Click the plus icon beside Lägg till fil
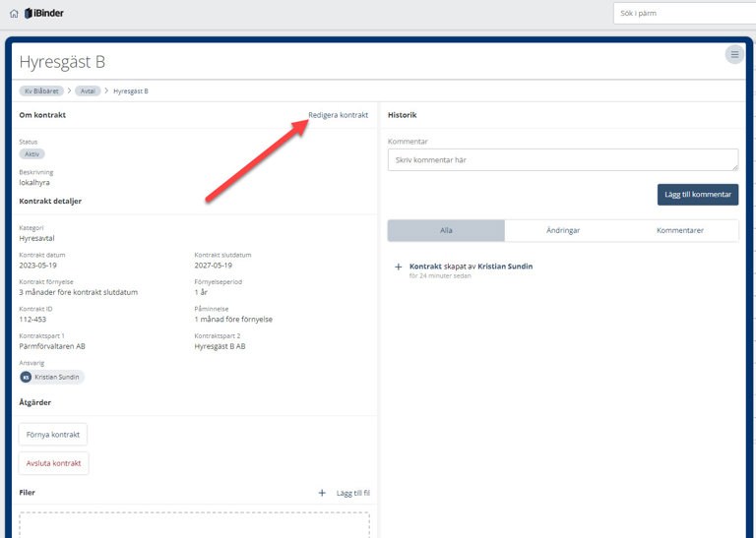Viewport: 756px width, 538px height. (322, 493)
